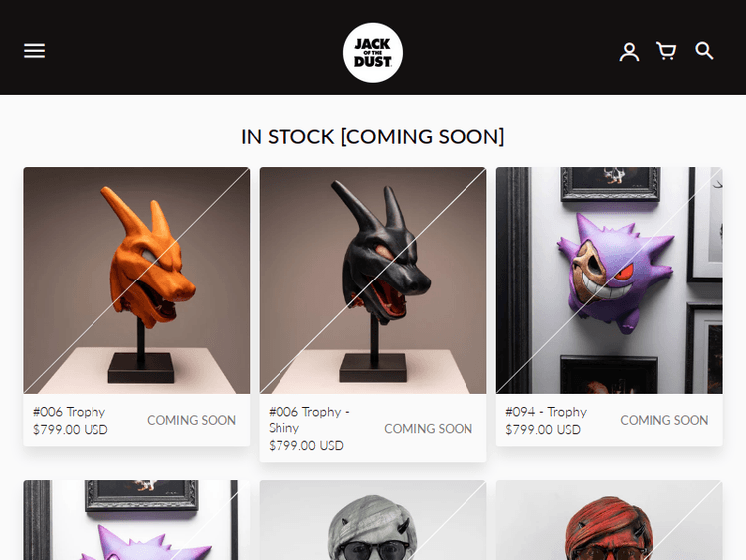746x560 pixels.
Task: View the shopping cart
Action: (666, 51)
